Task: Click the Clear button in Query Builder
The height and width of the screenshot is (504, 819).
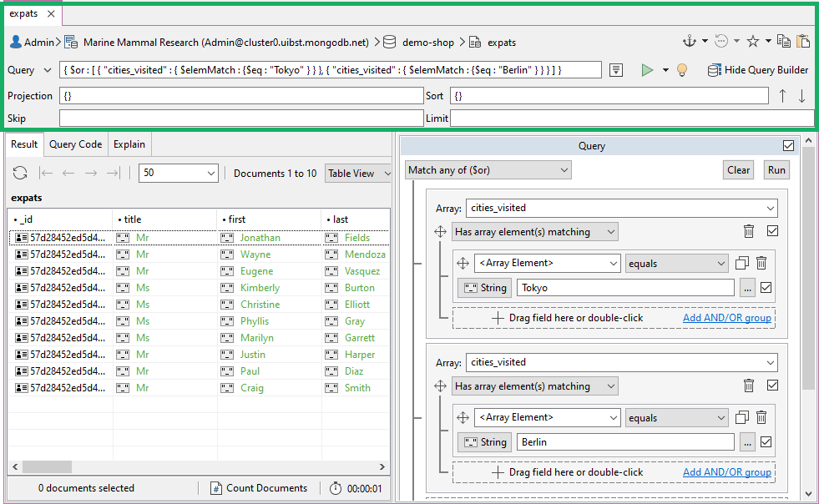Action: pos(738,170)
